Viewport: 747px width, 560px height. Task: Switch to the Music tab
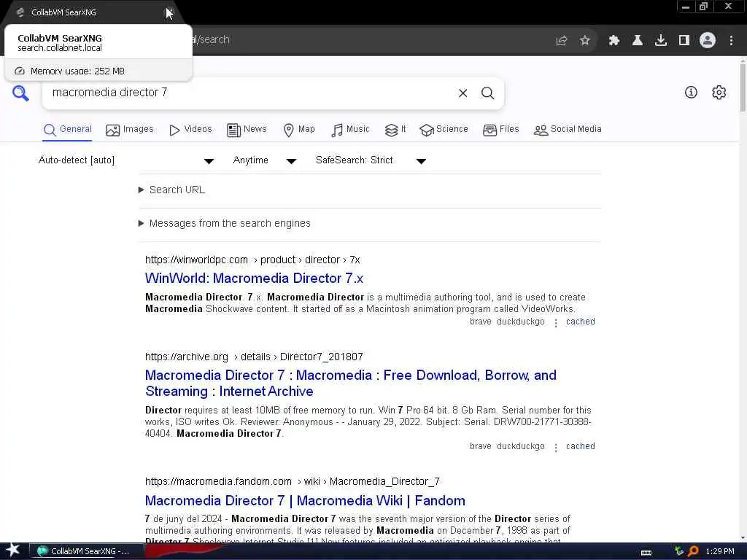(x=350, y=130)
